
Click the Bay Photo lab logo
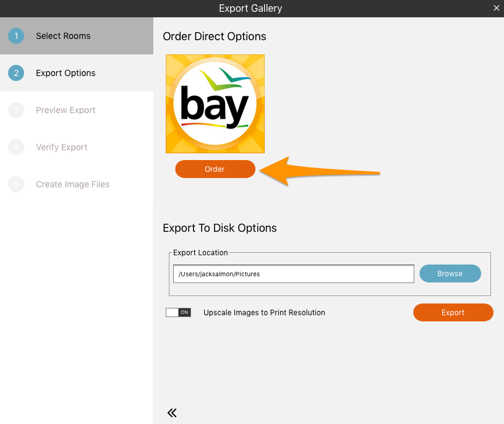click(x=215, y=104)
